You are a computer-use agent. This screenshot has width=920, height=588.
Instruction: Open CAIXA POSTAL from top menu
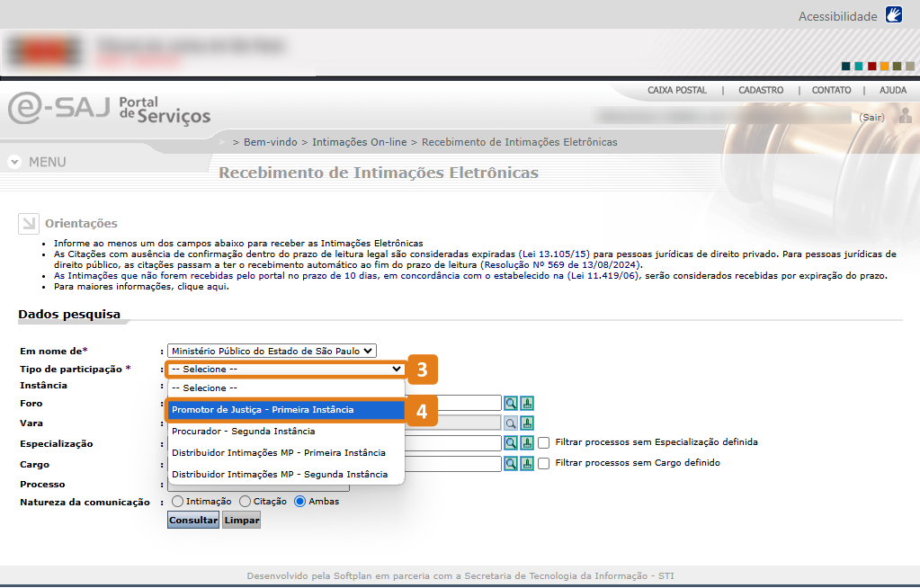(677, 91)
